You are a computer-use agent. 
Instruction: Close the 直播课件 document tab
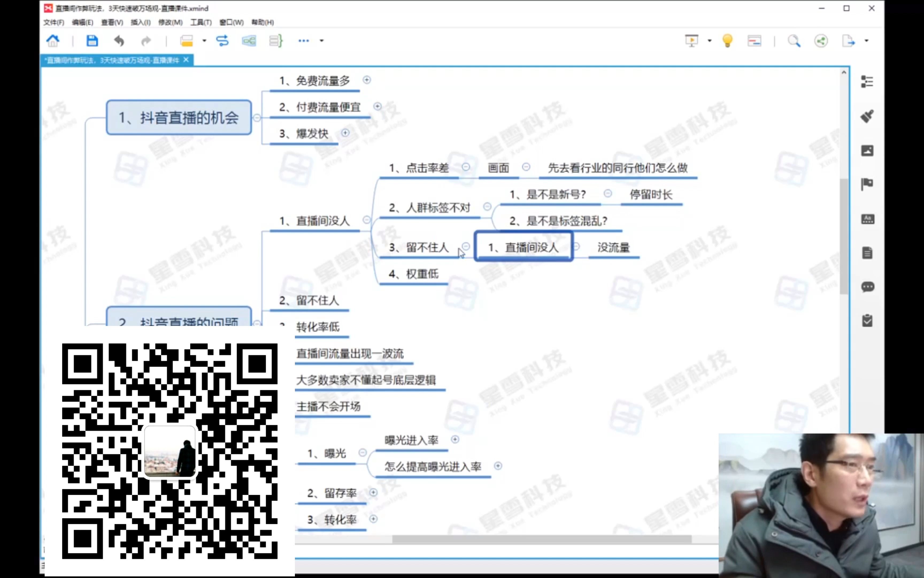(186, 60)
